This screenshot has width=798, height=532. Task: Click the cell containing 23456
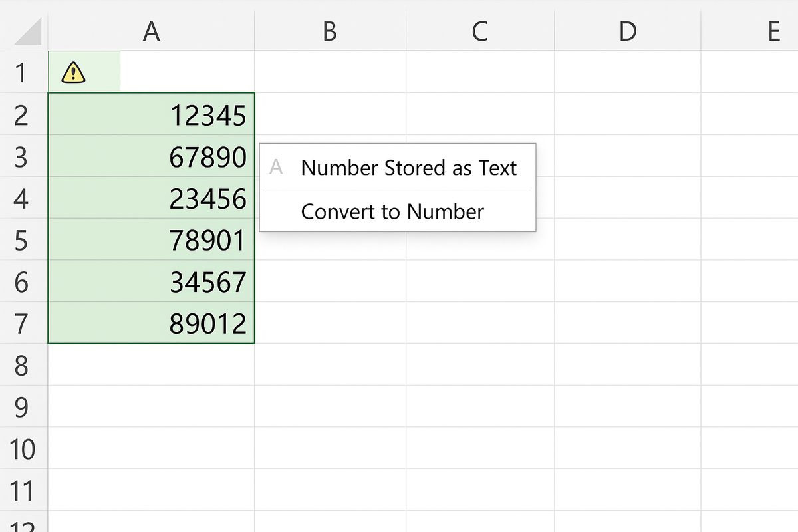pyautogui.click(x=151, y=198)
